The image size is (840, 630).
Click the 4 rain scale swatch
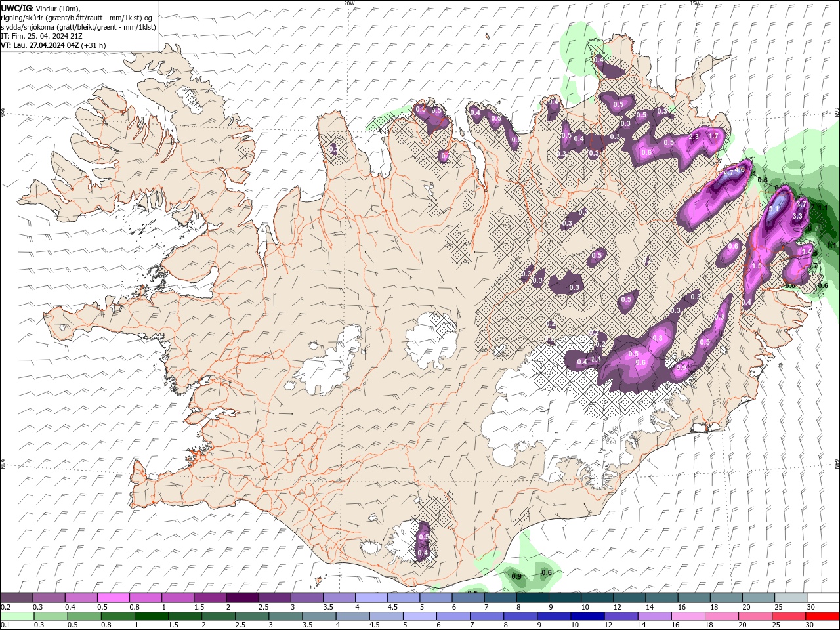pyautogui.click(x=352, y=616)
